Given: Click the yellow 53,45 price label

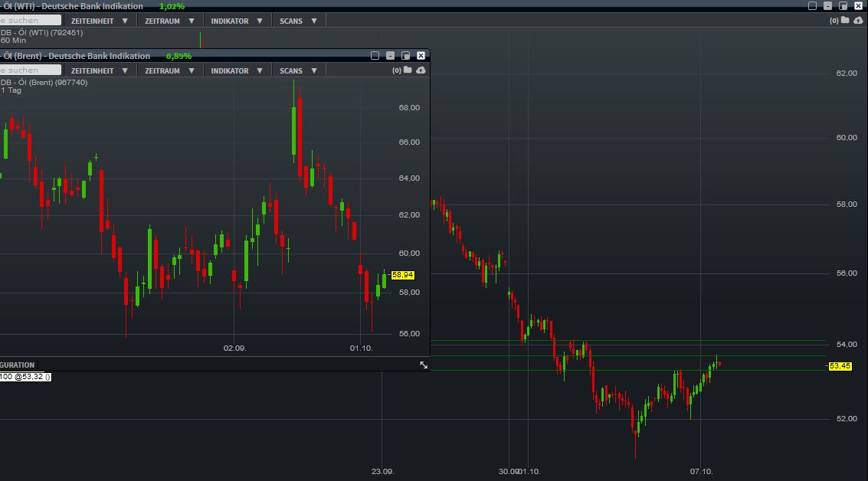Looking at the screenshot, I should (x=840, y=366).
